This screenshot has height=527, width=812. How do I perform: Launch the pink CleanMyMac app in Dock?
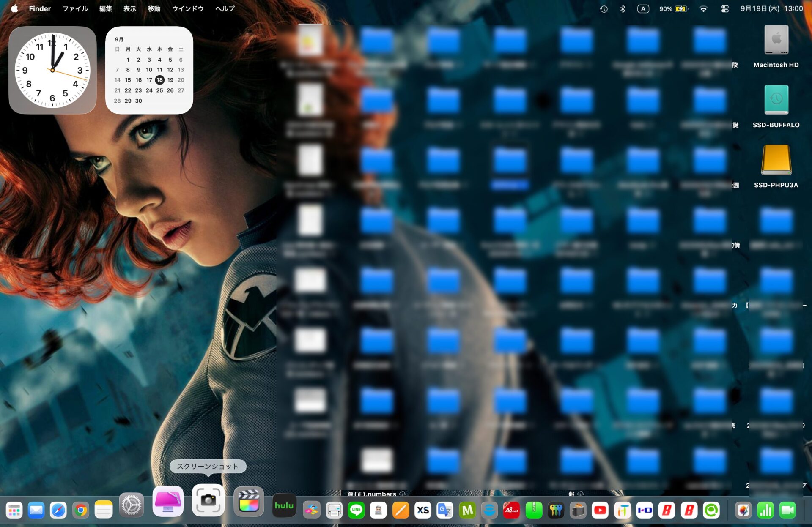click(168, 502)
